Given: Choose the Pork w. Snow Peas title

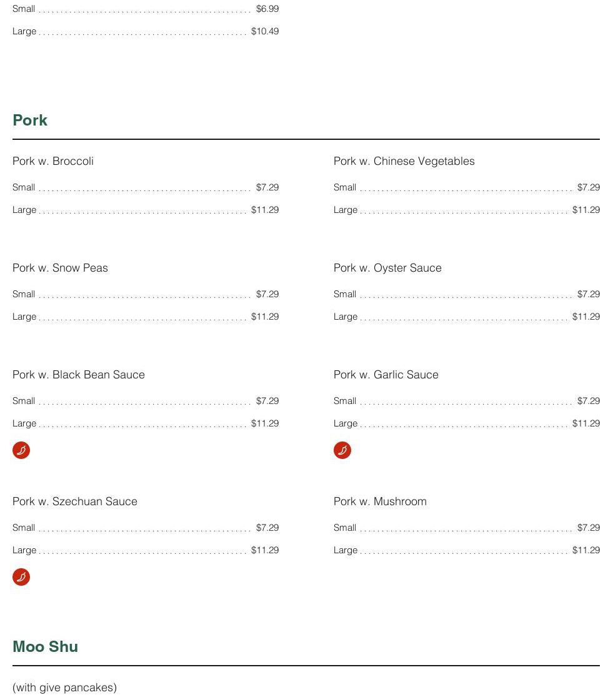Looking at the screenshot, I should (60, 268).
